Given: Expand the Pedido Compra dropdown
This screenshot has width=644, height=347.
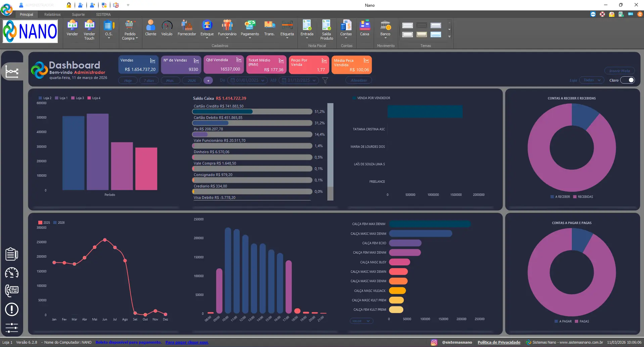Looking at the screenshot, I should (137, 38).
